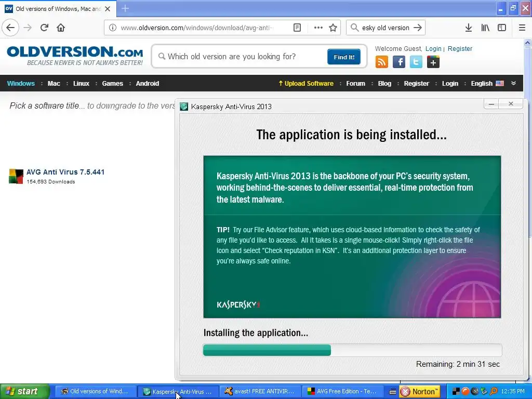Select the Games navigation item

[x=113, y=84]
